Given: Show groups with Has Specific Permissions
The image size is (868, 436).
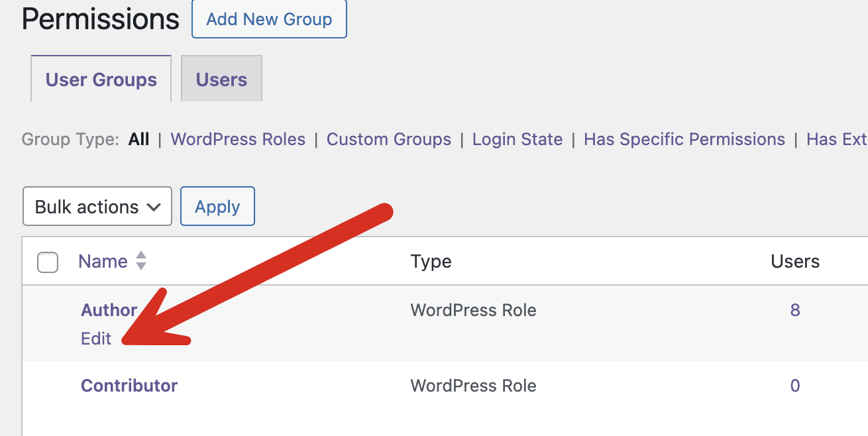Looking at the screenshot, I should (x=684, y=140).
